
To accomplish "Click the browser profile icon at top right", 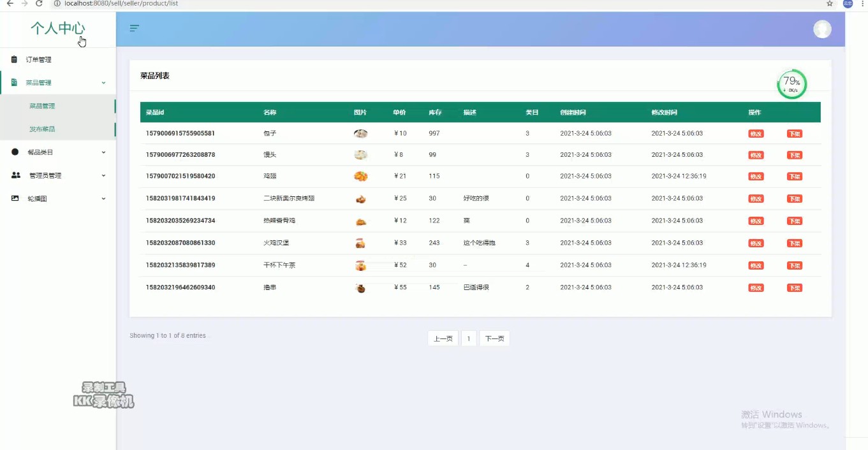I will click(848, 4).
